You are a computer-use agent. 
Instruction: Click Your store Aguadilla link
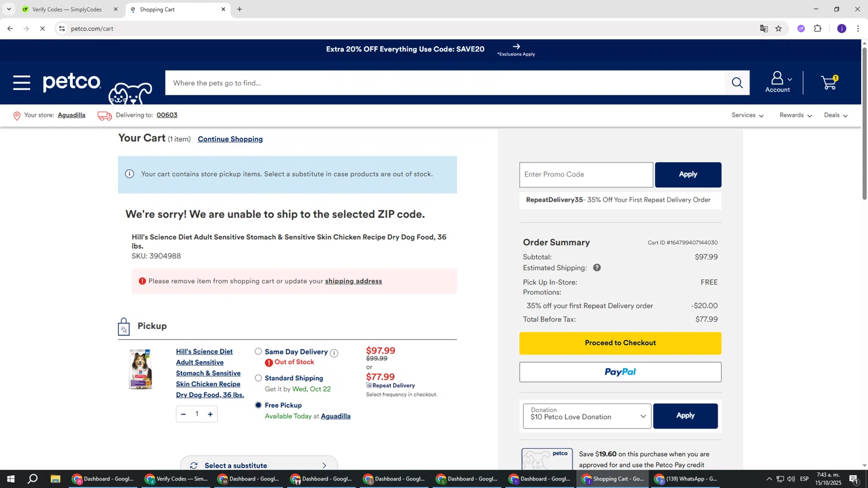point(72,115)
